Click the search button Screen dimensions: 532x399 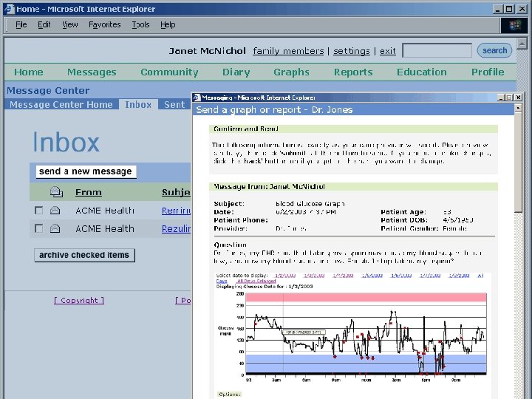(494, 50)
